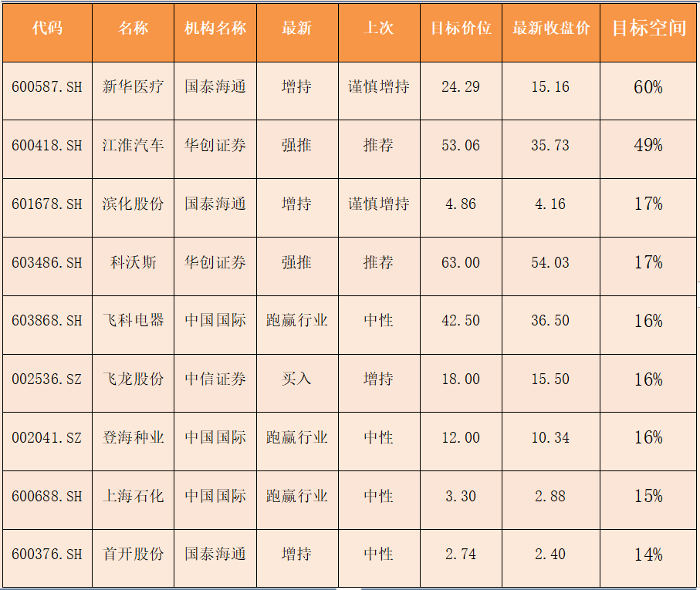Select the 买入 rating cell

tap(296, 379)
